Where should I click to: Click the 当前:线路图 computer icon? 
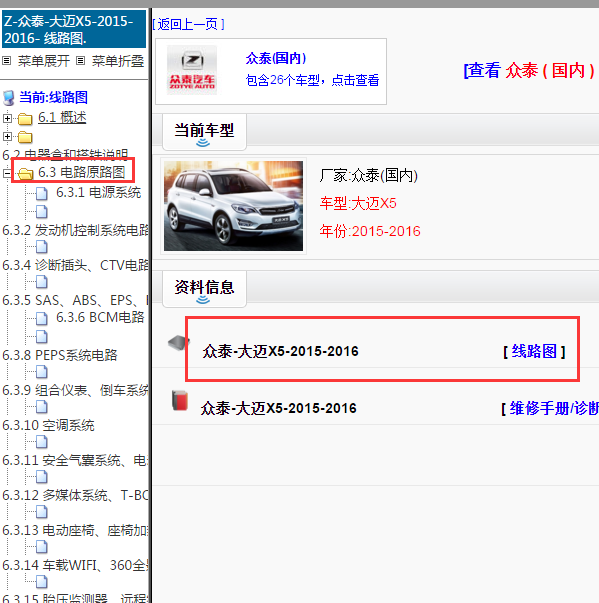[x=9, y=98]
